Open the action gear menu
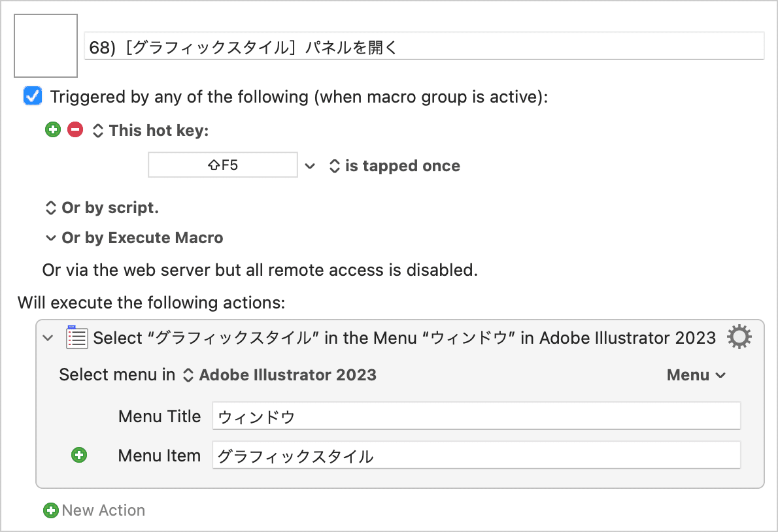This screenshot has height=532, width=778. click(x=739, y=337)
